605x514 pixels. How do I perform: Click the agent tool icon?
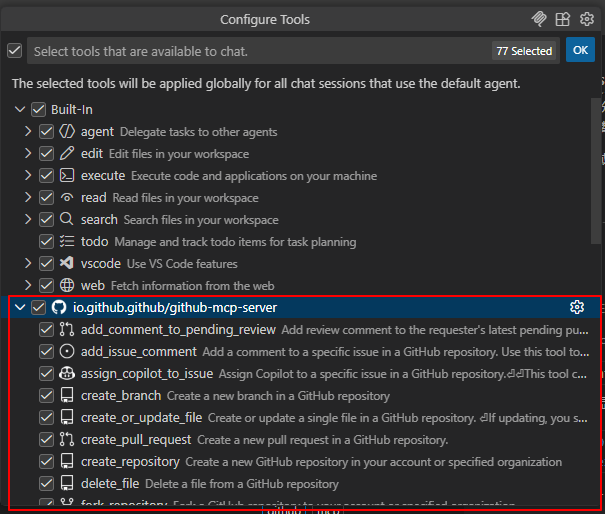67,132
